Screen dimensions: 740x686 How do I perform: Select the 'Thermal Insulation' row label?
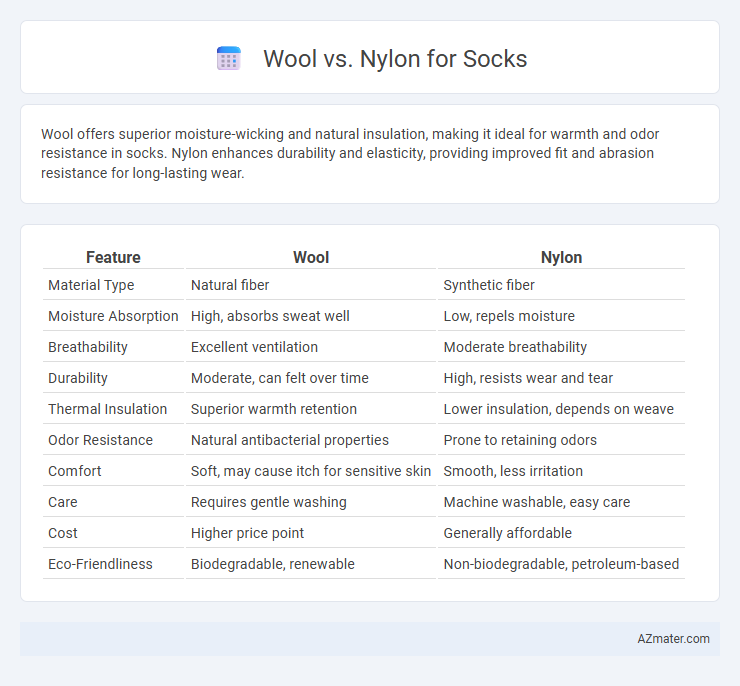click(x=108, y=409)
